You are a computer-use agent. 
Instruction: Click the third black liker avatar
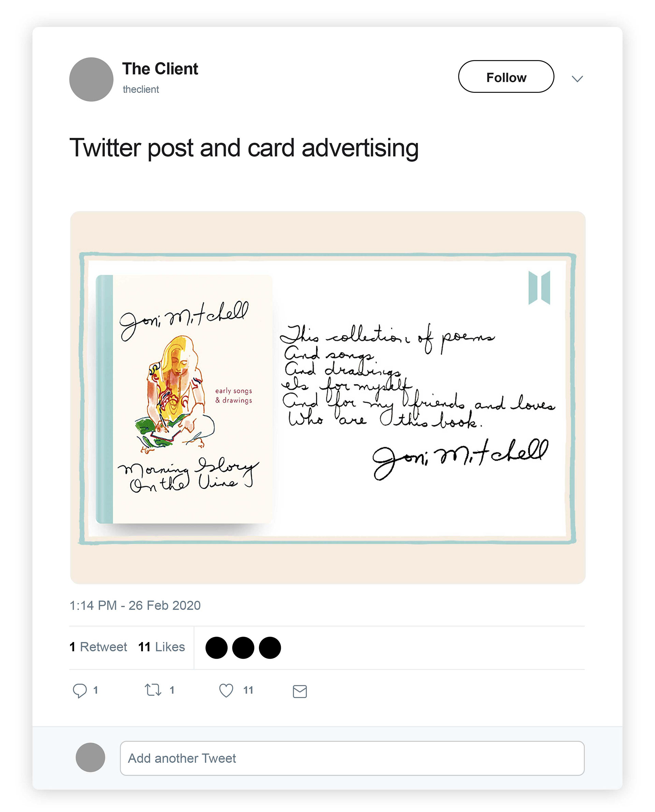[270, 648]
